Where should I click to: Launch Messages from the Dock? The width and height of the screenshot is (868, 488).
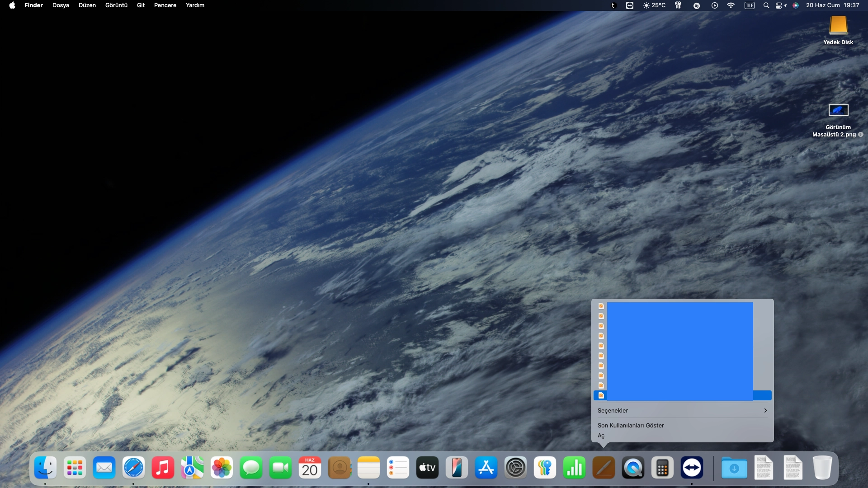tap(251, 468)
